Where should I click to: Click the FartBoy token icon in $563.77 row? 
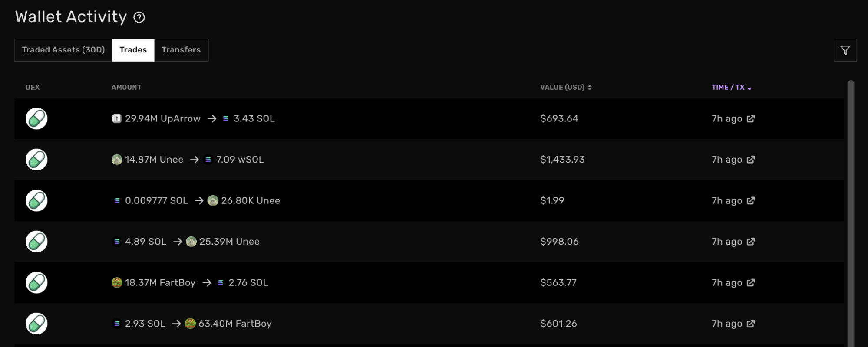point(117,282)
